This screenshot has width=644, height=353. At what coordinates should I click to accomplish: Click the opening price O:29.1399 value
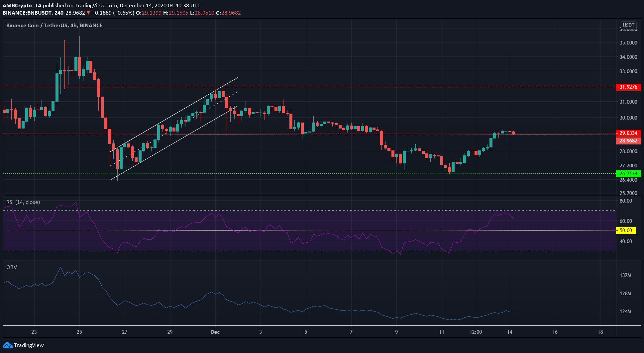coord(149,13)
